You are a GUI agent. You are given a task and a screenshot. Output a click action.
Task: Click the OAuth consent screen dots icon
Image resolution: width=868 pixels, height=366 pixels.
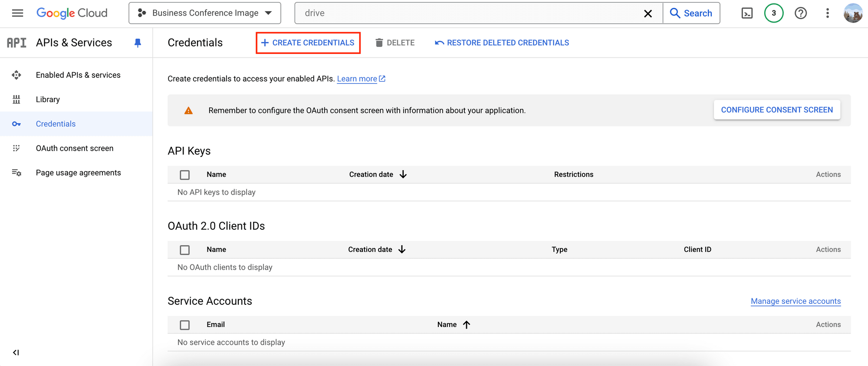pyautogui.click(x=16, y=148)
